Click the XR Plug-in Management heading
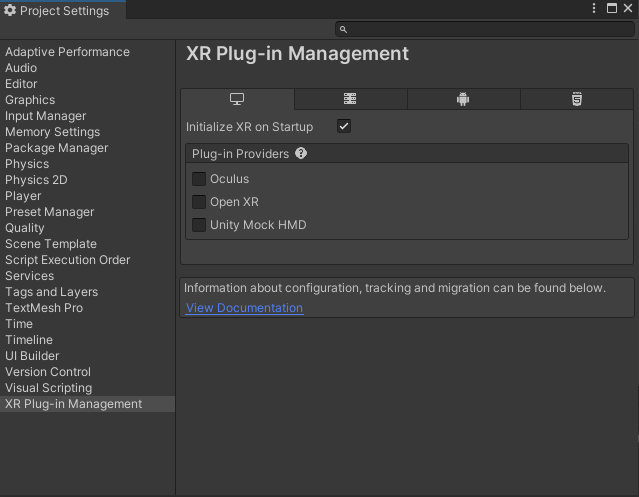Viewport: 639px width, 497px height. pyautogui.click(x=297, y=53)
